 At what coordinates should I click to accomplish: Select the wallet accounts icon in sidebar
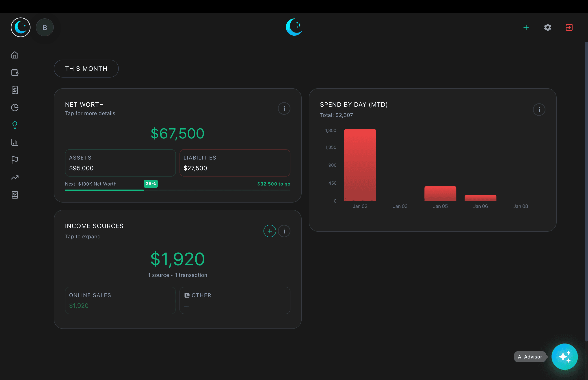tap(15, 73)
